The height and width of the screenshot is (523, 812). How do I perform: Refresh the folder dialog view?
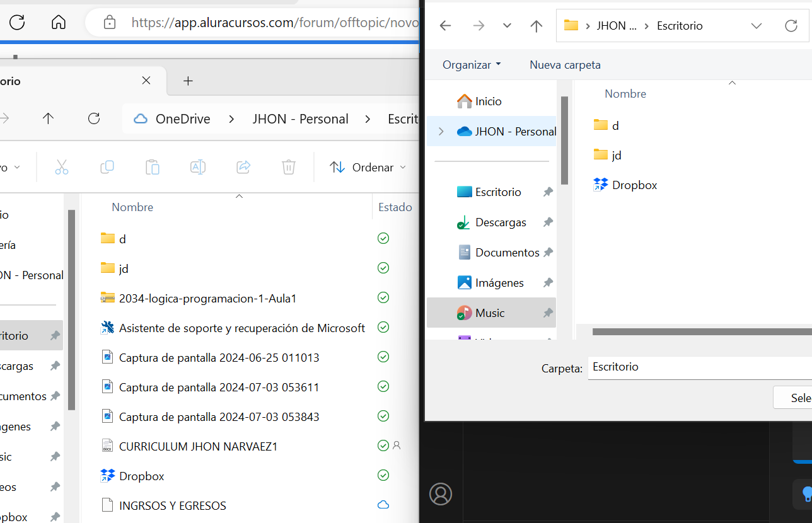[x=791, y=26]
